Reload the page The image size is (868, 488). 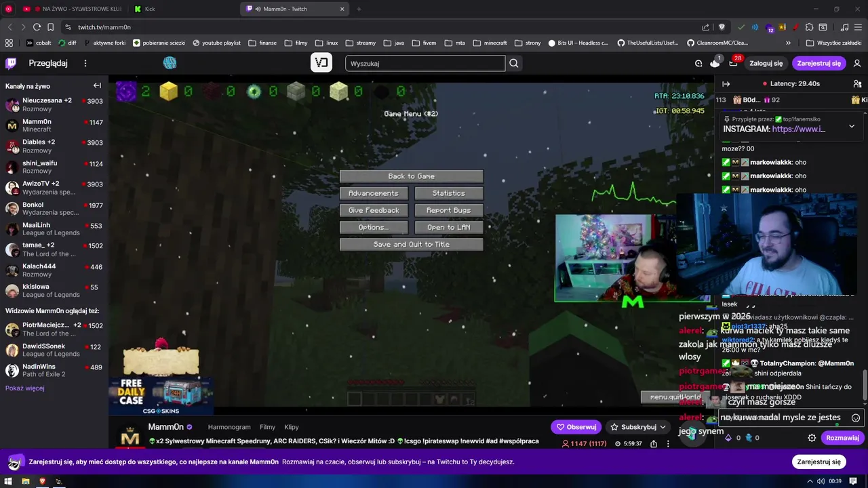[x=37, y=27]
